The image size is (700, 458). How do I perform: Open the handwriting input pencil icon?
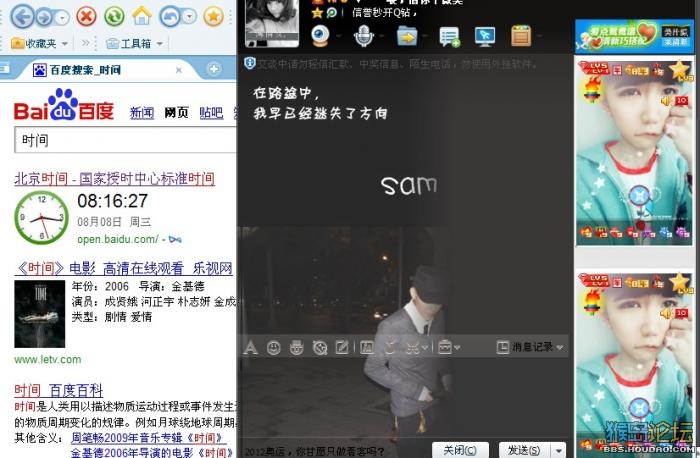tap(342, 347)
